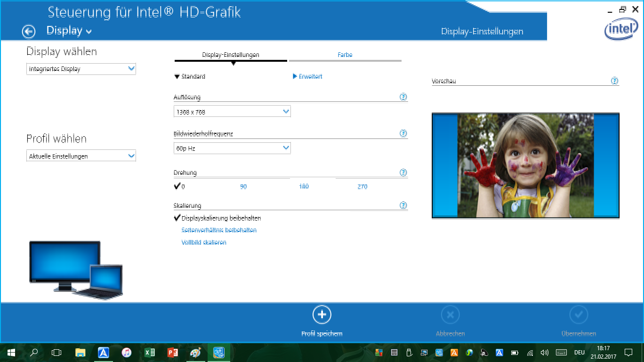Click the AVG antivirus tray icon
The width and height of the screenshot is (644, 362).
379,353
